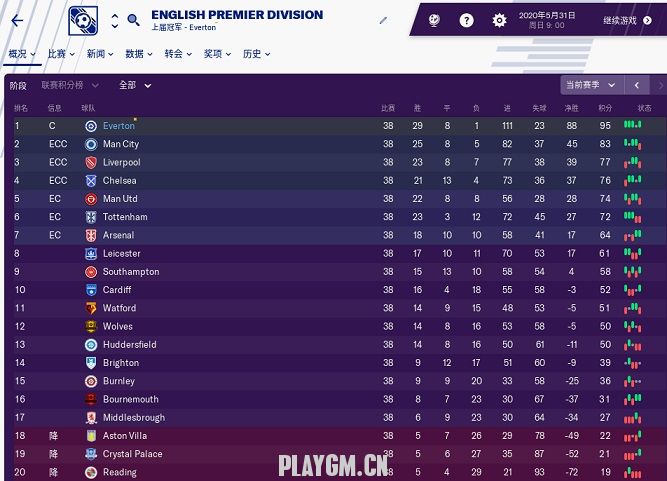
Task: Open the 转会 menu
Action: coord(178,54)
